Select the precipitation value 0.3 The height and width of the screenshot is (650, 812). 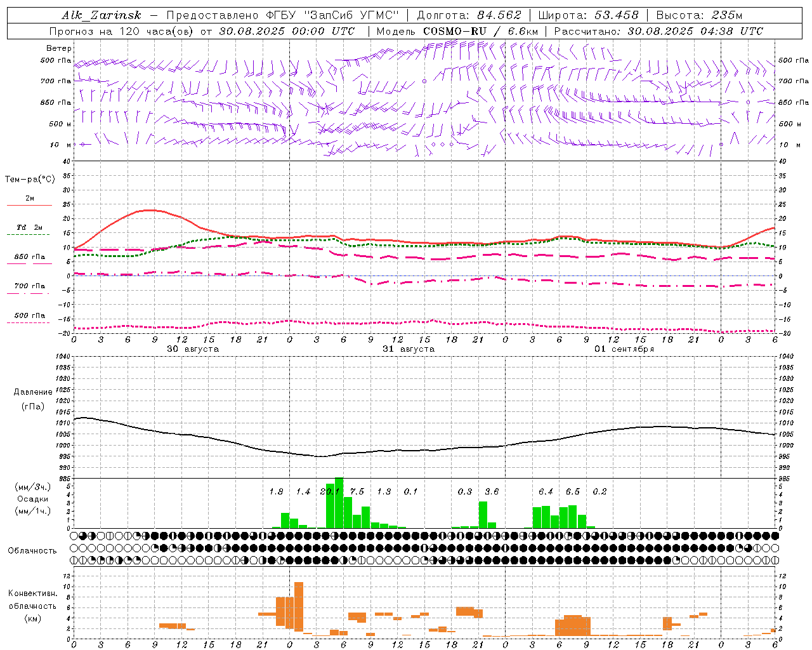[x=465, y=491]
